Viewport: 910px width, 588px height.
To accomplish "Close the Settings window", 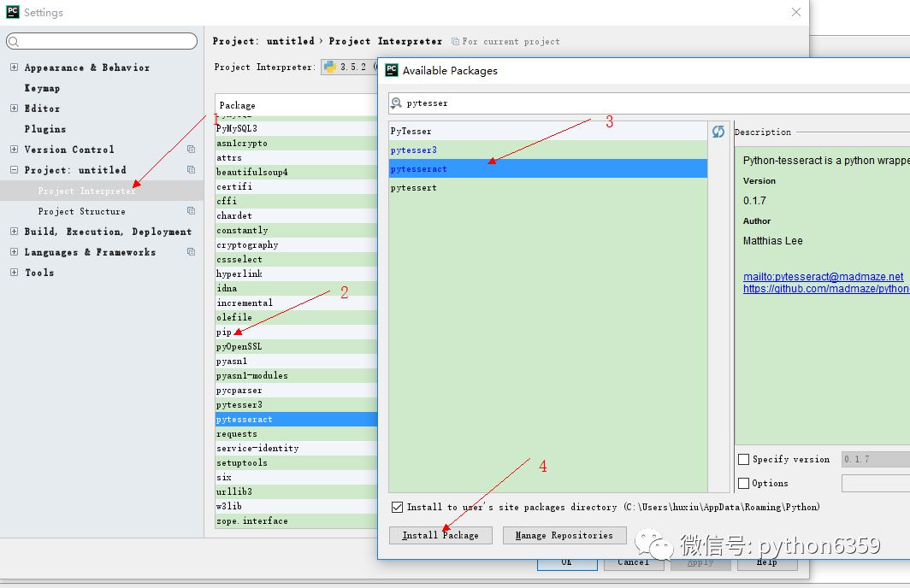I will click(x=796, y=12).
